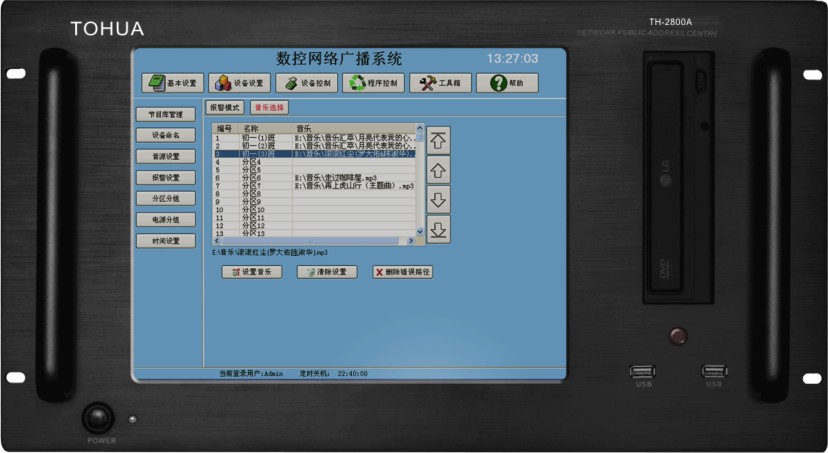The width and height of the screenshot is (828, 453).
Task: Open 电源分组 in the left sidebar
Action: [166, 220]
